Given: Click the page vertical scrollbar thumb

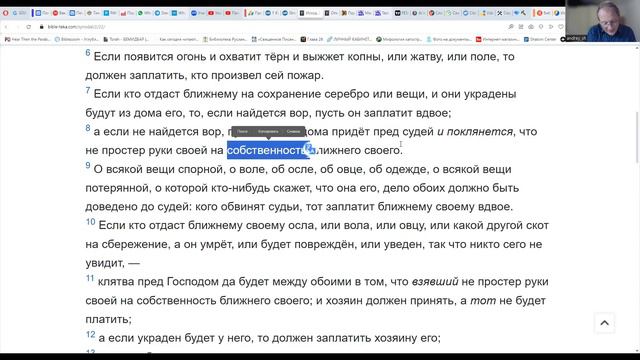Looking at the screenshot, I should (637, 138).
